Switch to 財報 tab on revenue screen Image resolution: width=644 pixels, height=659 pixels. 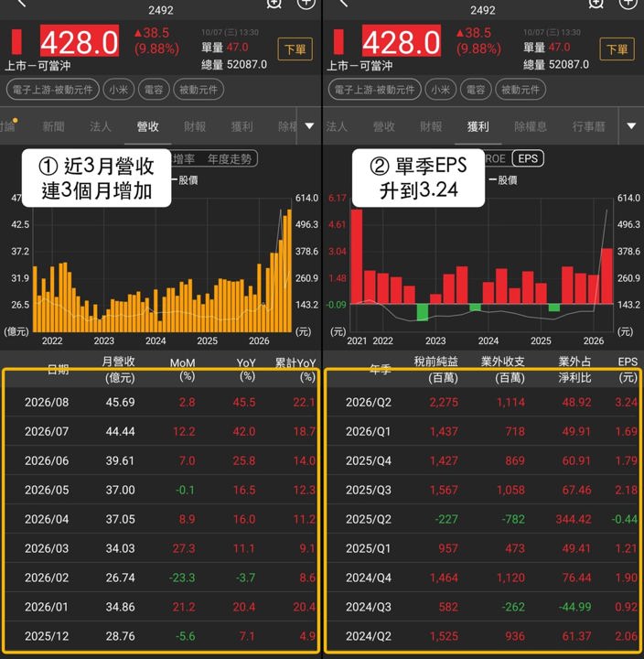(195, 126)
